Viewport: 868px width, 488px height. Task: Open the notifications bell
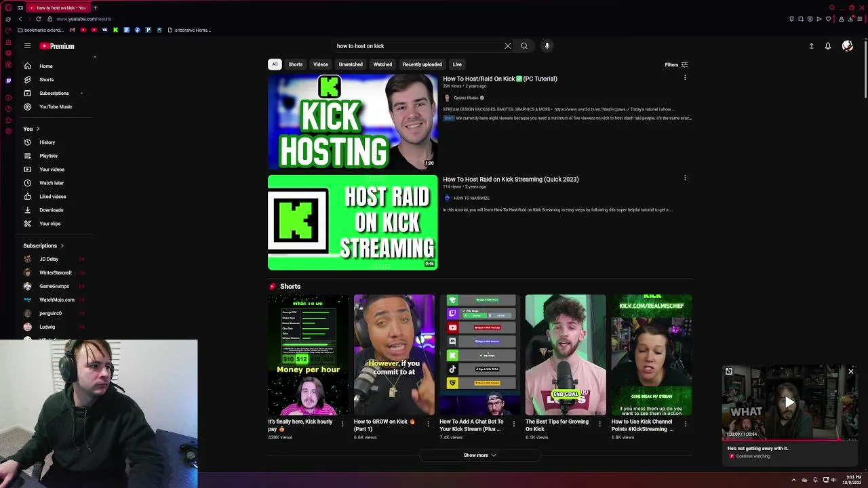click(828, 46)
